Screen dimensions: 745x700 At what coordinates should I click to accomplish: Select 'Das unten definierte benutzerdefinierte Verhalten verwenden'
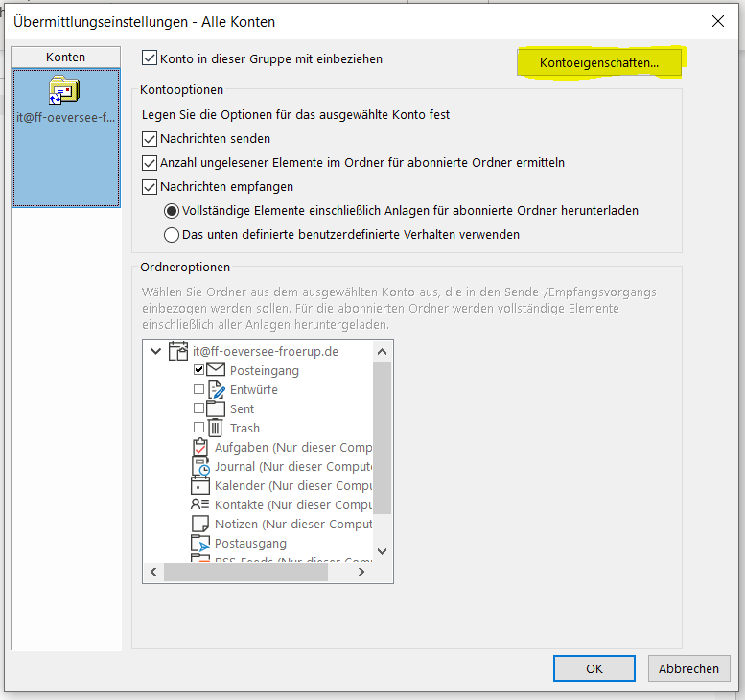point(172,234)
